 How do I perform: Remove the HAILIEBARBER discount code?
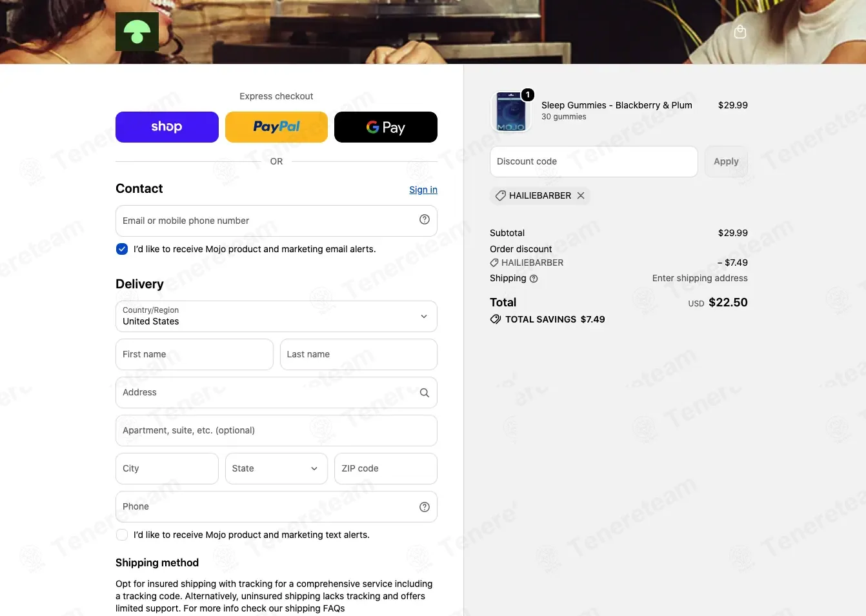581,195
